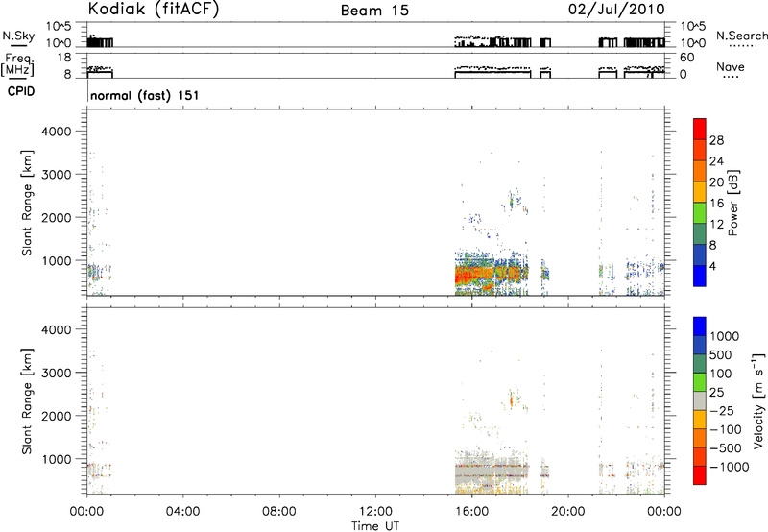Click the date '02/Jul/2010'
Image resolution: width=768 pixels, height=532 pixels.
pos(616,10)
